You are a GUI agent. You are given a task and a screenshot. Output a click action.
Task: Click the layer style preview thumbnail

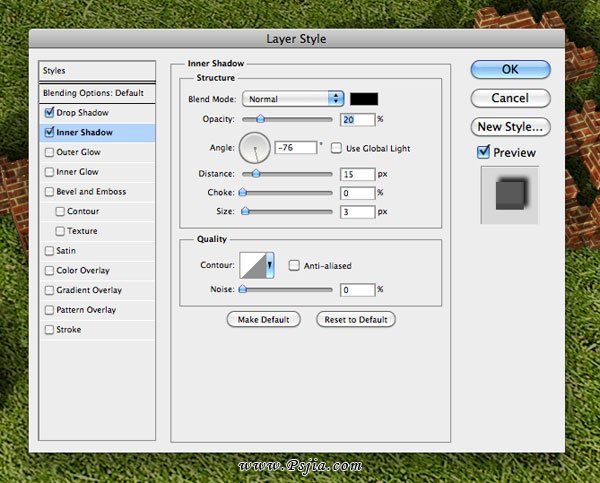tap(510, 194)
